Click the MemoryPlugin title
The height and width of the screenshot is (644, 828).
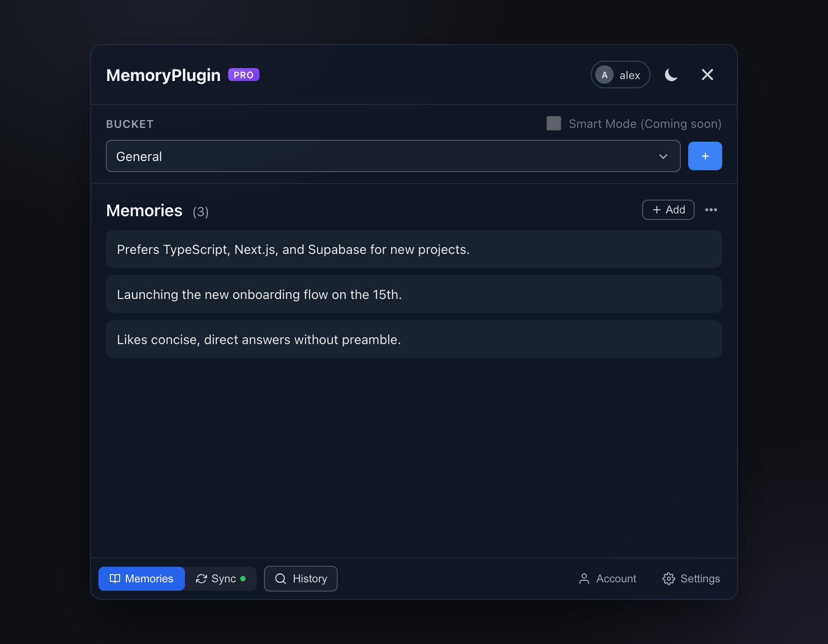pos(163,75)
